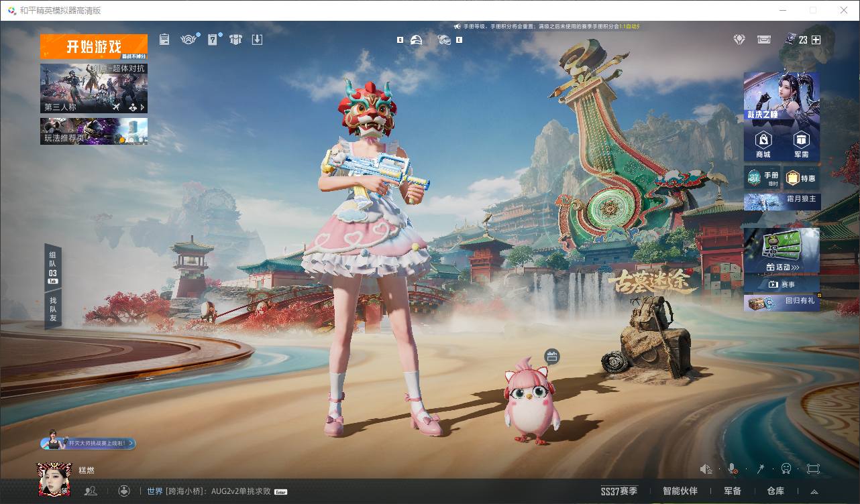Open the 裁决之瞳 featured banner
The image size is (860, 504).
[782, 97]
